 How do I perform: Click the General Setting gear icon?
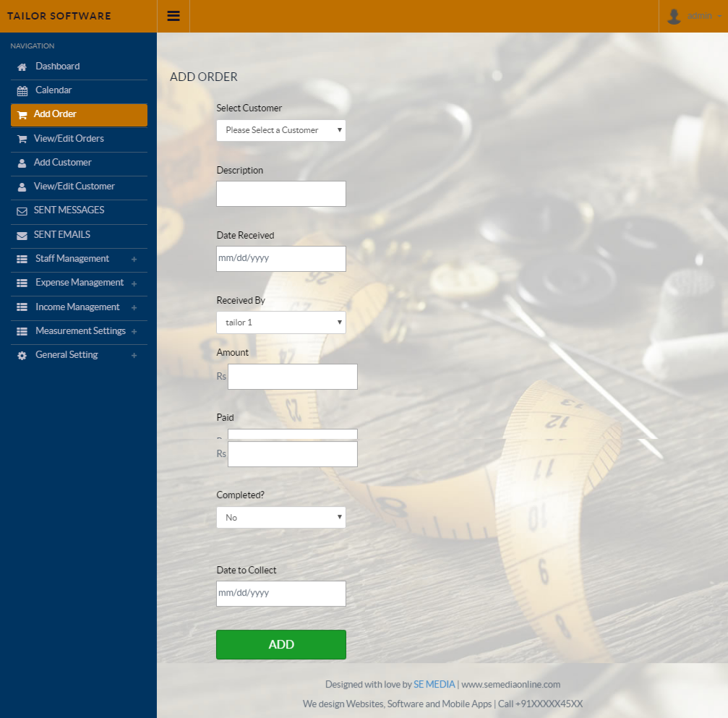22,356
